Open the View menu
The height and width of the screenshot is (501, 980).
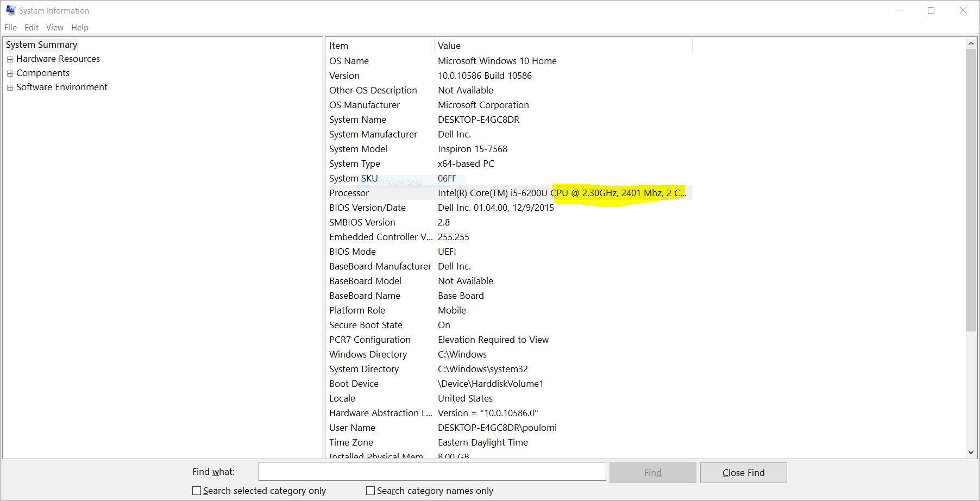pos(54,27)
